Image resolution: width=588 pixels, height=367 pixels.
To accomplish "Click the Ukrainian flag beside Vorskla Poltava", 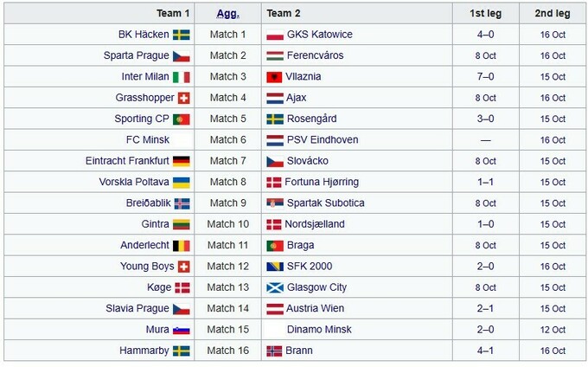I will [x=182, y=183].
